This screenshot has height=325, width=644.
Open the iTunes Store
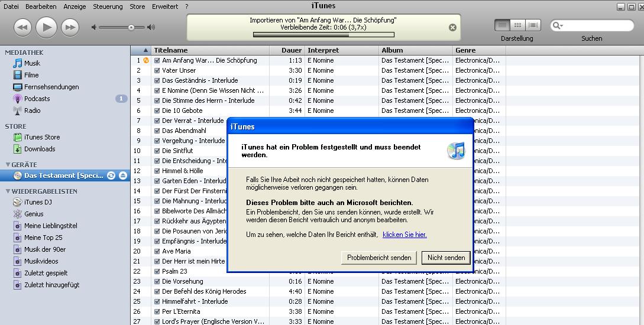tap(41, 137)
